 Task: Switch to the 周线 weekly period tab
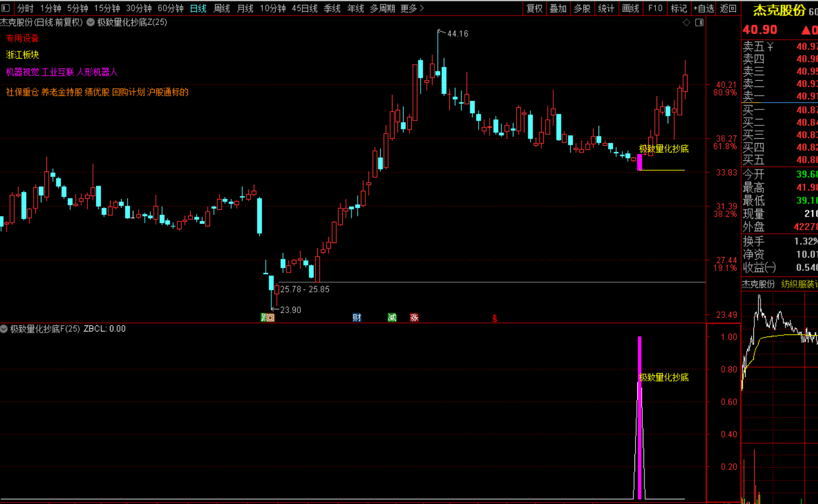[x=222, y=8]
